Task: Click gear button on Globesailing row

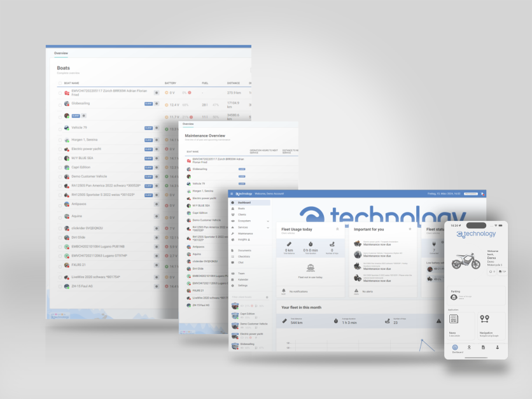Action: (157, 104)
